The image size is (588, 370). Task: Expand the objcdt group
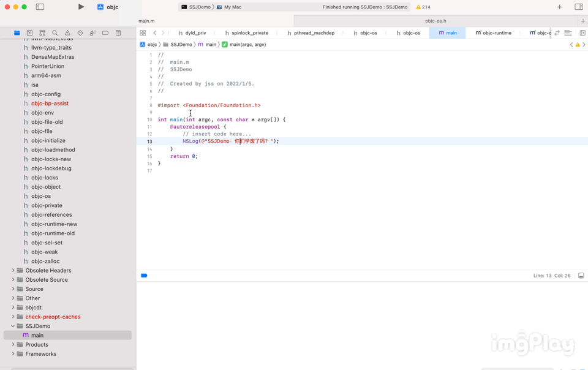tap(13, 308)
